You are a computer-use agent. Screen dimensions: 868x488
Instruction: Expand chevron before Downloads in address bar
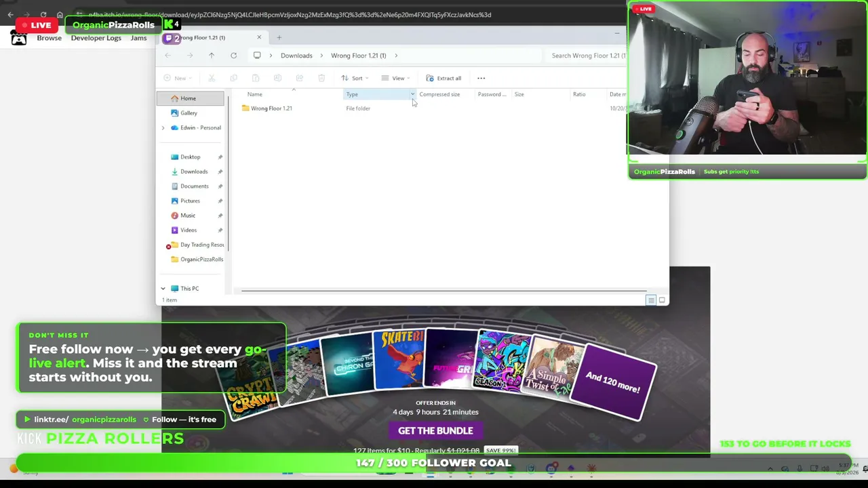pos(271,56)
